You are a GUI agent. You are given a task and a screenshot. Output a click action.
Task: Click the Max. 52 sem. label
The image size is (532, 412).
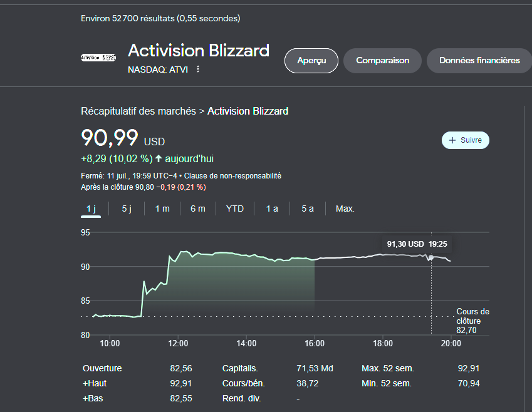pyautogui.click(x=388, y=368)
